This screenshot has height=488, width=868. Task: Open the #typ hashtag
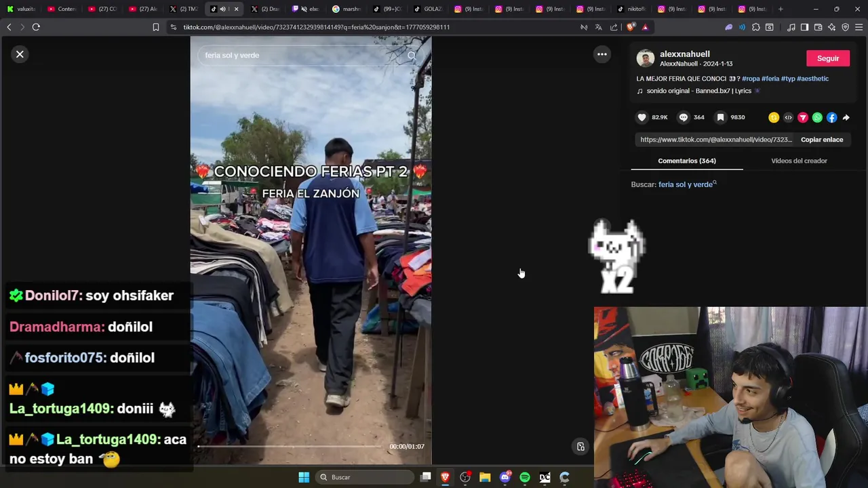788,79
